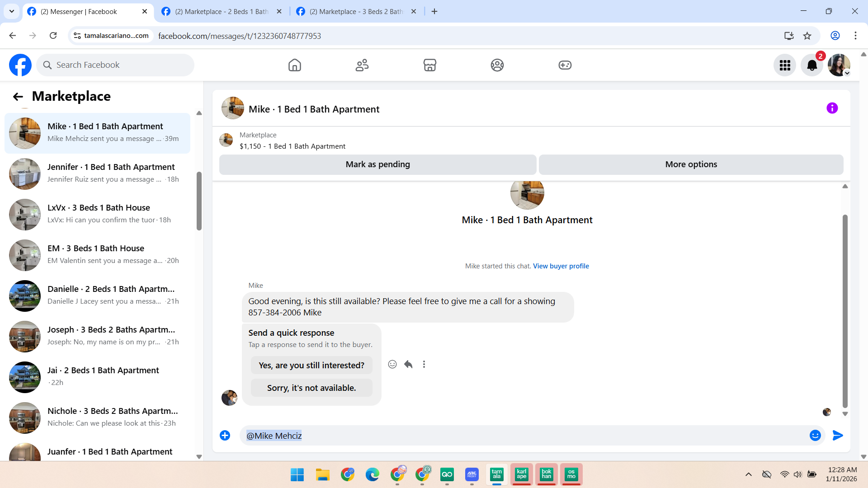
Task: Click the conversation list scrollbar
Action: pos(199,201)
